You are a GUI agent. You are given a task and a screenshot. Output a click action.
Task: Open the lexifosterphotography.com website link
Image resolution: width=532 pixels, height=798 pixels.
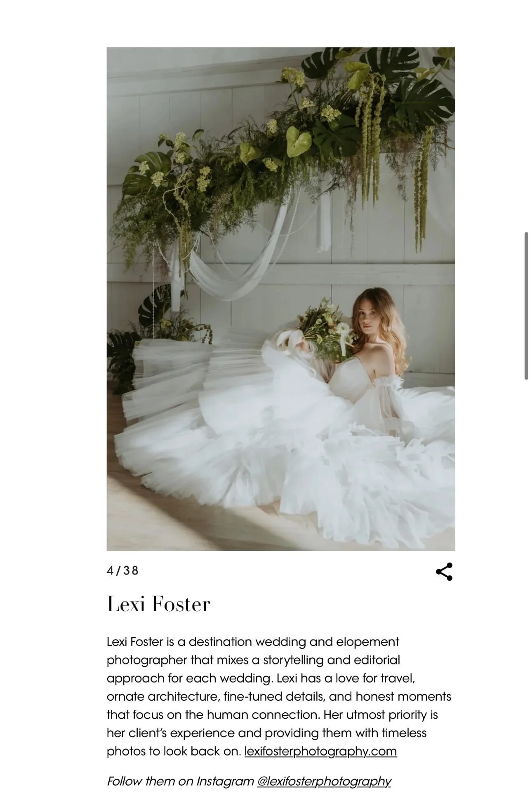(x=320, y=751)
